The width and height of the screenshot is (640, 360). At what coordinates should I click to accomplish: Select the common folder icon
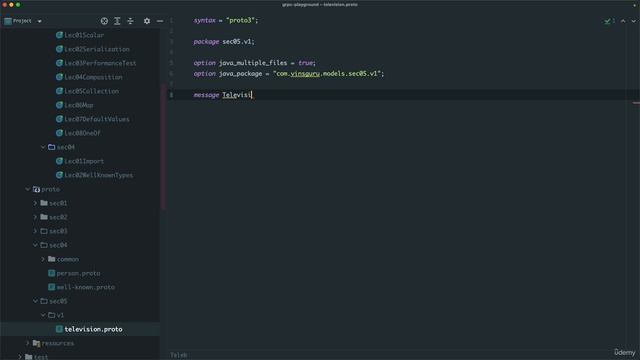pyautogui.click(x=51, y=259)
